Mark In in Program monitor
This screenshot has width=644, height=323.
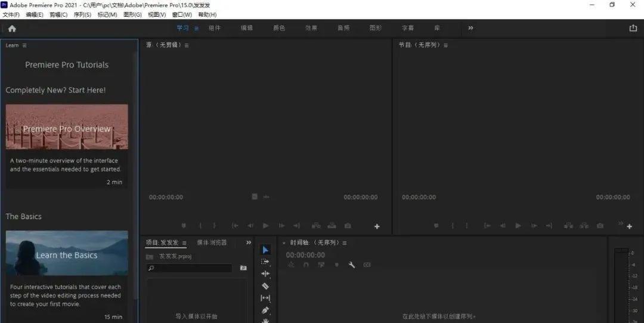(453, 226)
